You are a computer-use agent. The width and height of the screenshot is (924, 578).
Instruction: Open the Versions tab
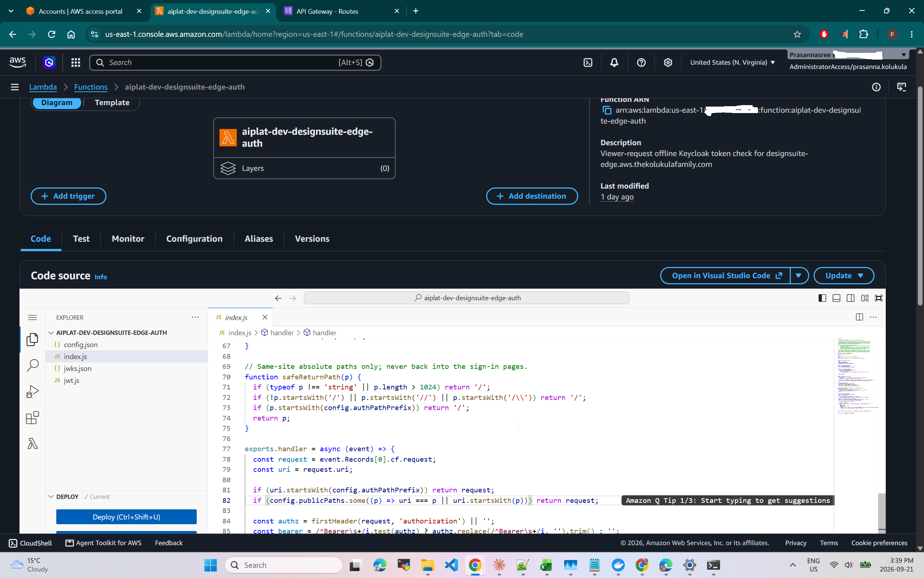(312, 238)
